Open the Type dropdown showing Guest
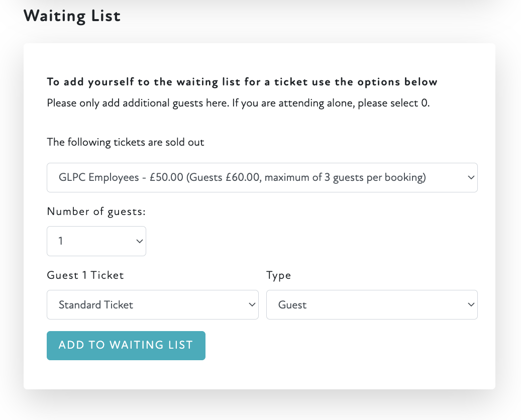 pos(371,304)
